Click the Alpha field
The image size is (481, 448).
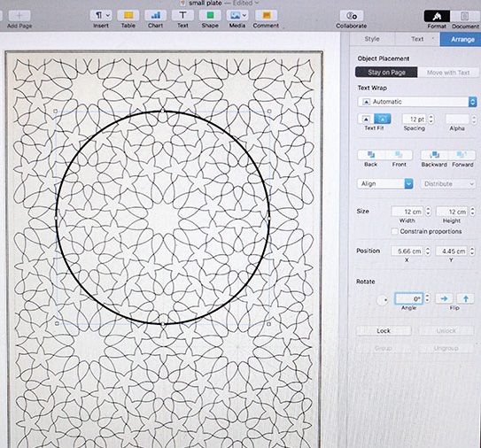click(457, 119)
